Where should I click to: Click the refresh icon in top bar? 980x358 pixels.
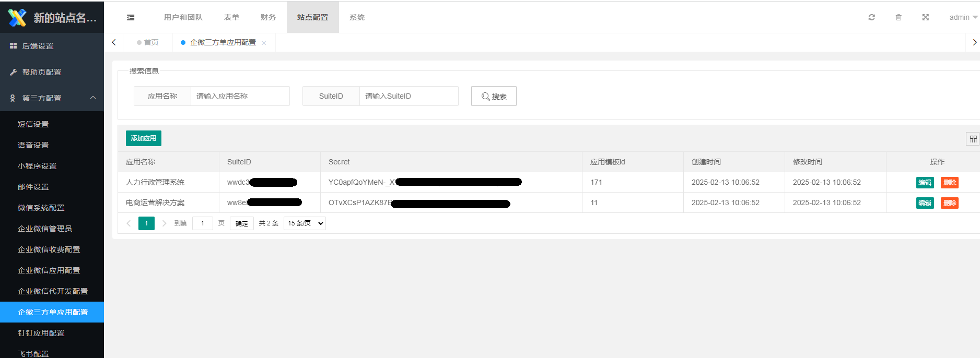(871, 17)
